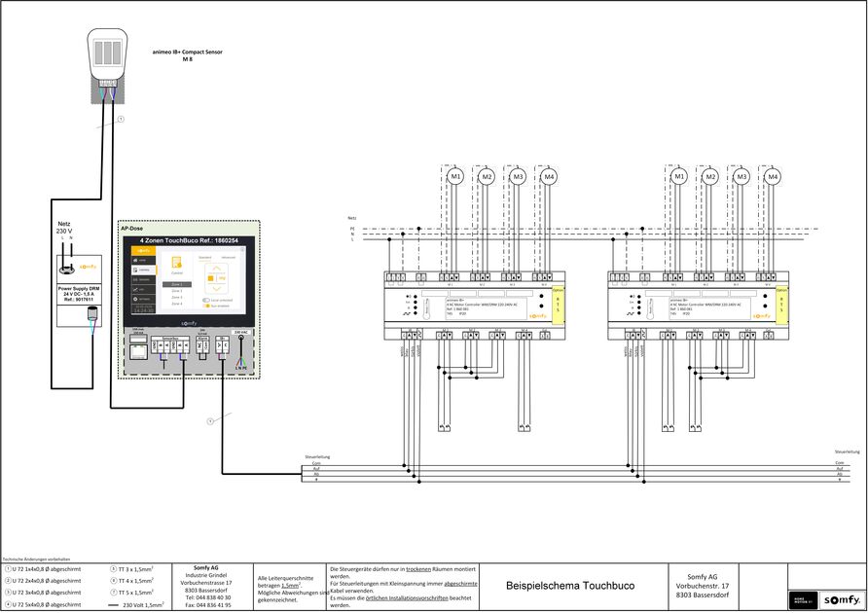The width and height of the screenshot is (868, 613).
Task: Click the yellow Option RTS module on right controller
Action: pyautogui.click(x=781, y=306)
